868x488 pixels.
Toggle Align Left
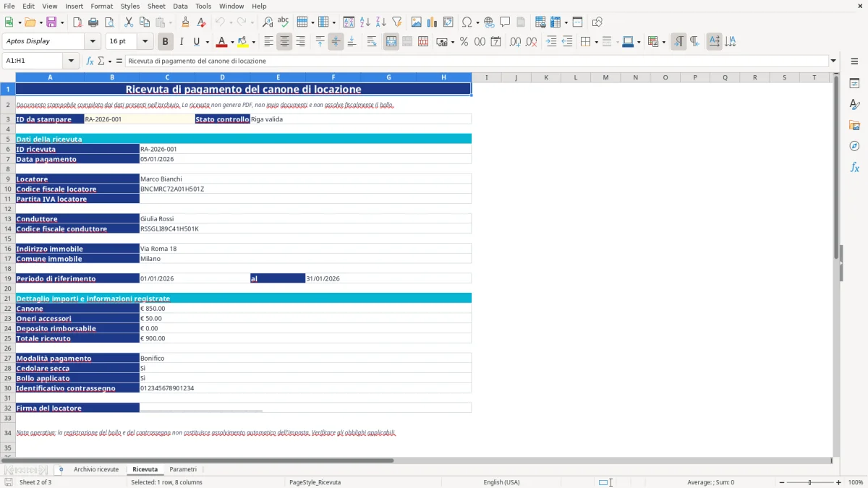[x=268, y=42]
